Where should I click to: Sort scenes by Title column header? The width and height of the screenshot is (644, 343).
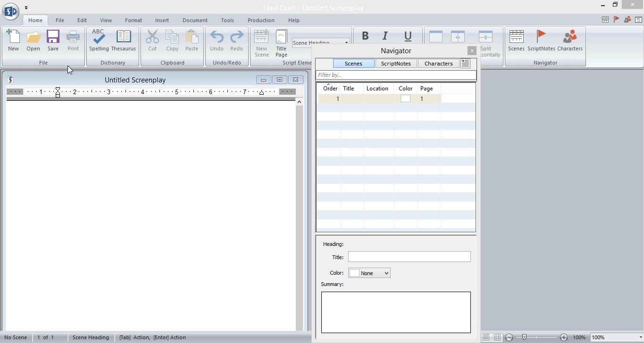(x=352, y=88)
